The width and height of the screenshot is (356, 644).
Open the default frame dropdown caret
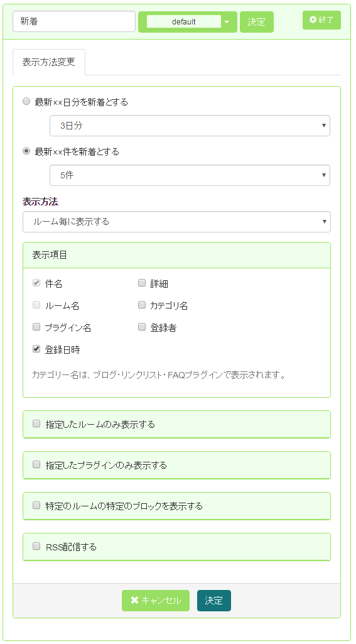227,22
